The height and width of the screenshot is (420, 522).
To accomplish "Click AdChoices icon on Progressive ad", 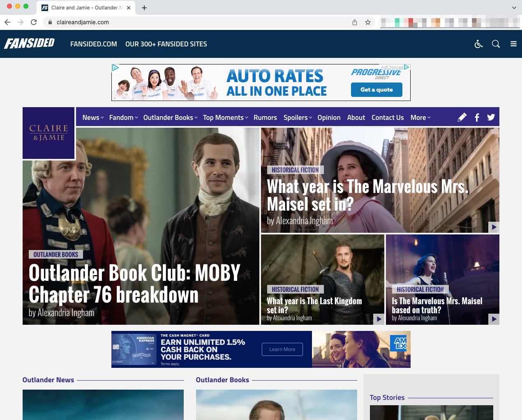I will [407, 67].
